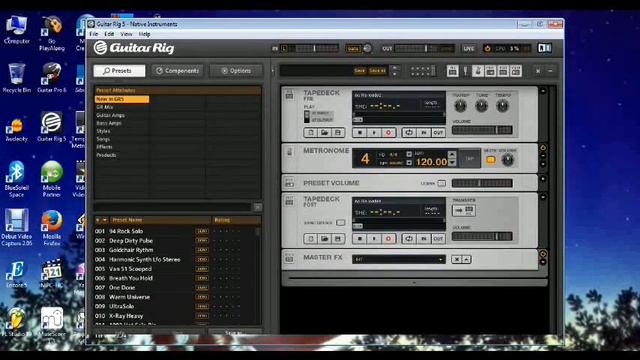
Task: Adjust the OUT level slider
Action: (425, 49)
